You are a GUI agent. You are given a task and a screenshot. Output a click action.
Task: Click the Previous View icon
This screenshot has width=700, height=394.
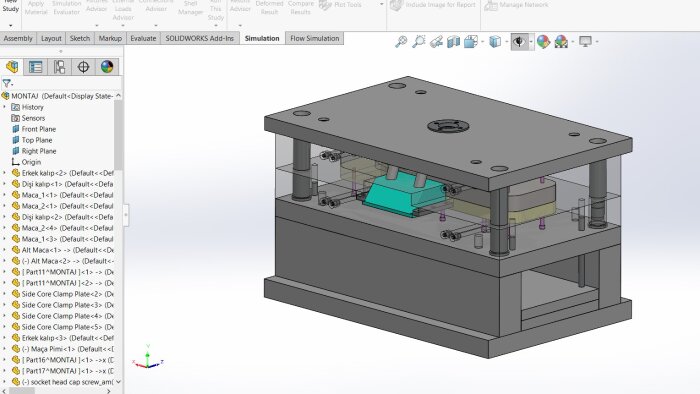pyautogui.click(x=436, y=41)
